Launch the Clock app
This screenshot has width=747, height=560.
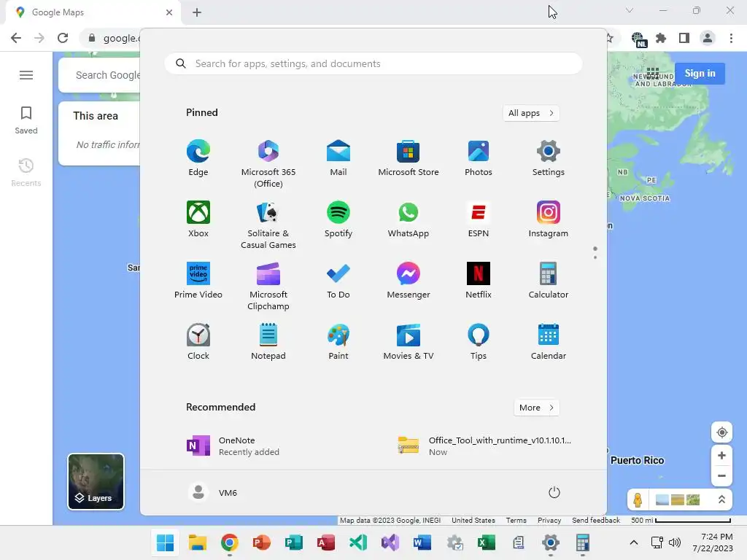coord(198,342)
